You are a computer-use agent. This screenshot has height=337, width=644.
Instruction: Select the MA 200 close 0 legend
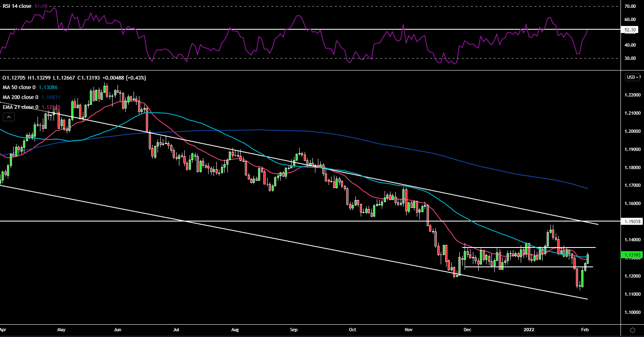[21, 97]
